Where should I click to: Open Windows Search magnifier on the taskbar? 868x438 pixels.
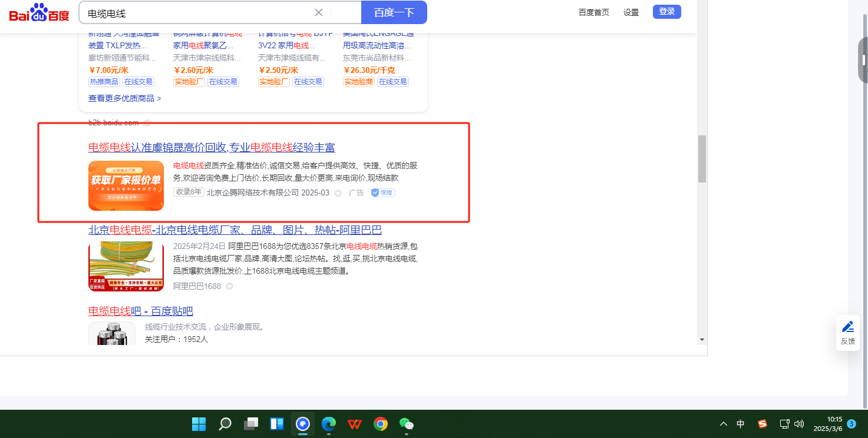225,424
